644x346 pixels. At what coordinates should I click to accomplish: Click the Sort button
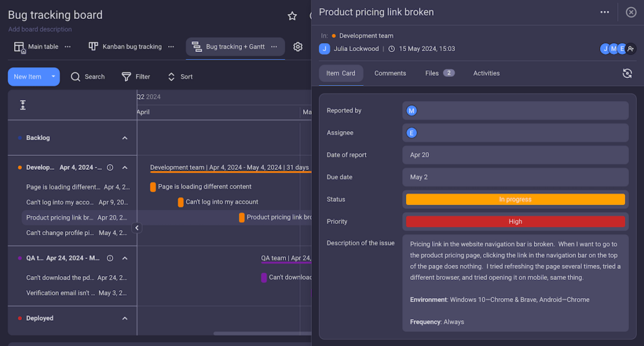click(x=180, y=77)
